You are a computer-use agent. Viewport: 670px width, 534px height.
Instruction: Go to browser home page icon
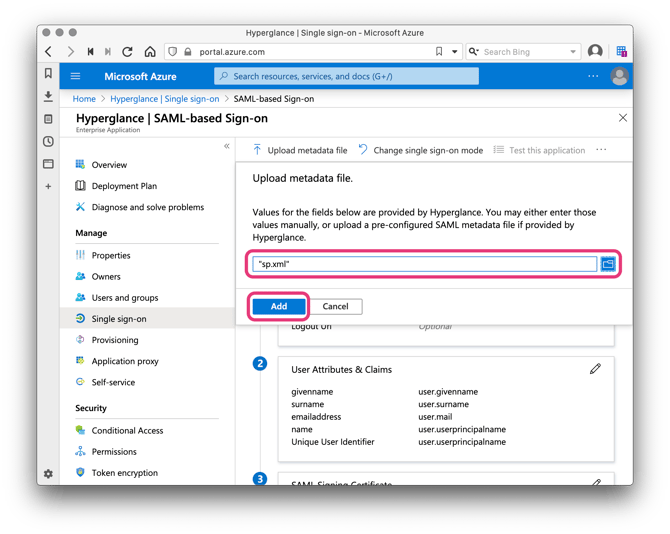coord(149,52)
